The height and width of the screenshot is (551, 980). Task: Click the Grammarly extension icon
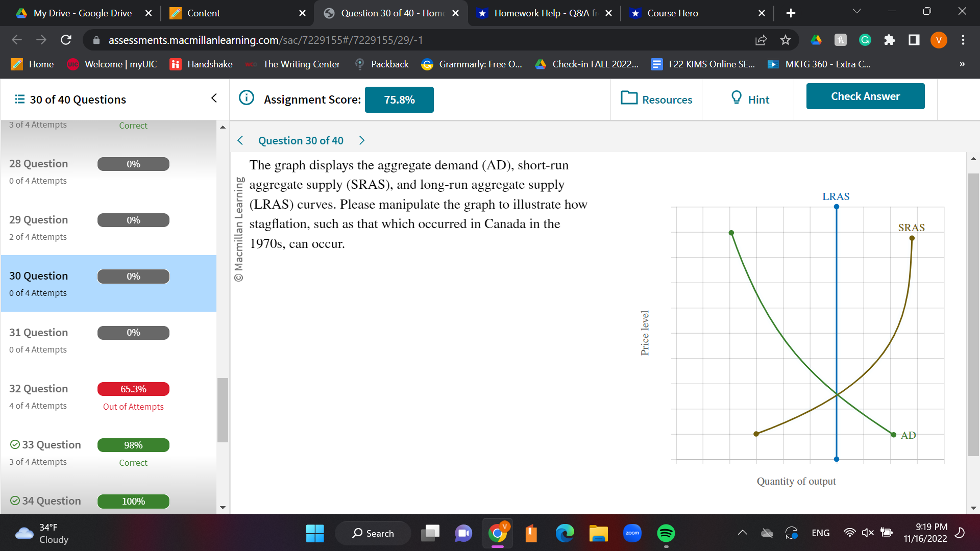click(x=864, y=40)
